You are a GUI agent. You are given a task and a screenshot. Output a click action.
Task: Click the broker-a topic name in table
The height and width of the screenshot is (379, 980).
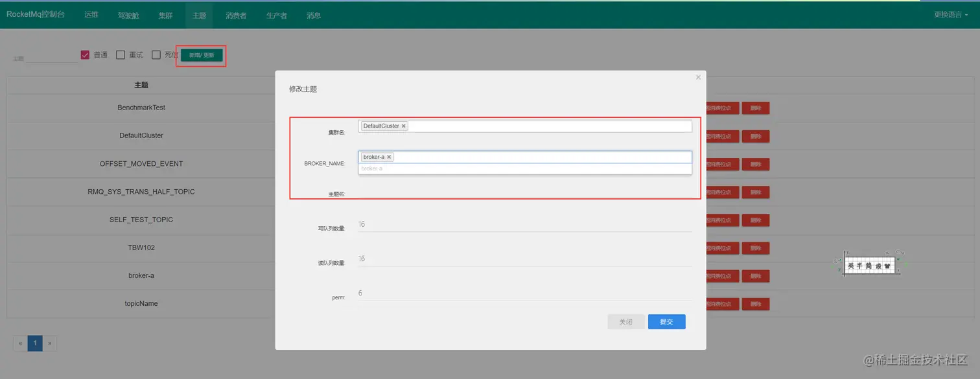(141, 275)
